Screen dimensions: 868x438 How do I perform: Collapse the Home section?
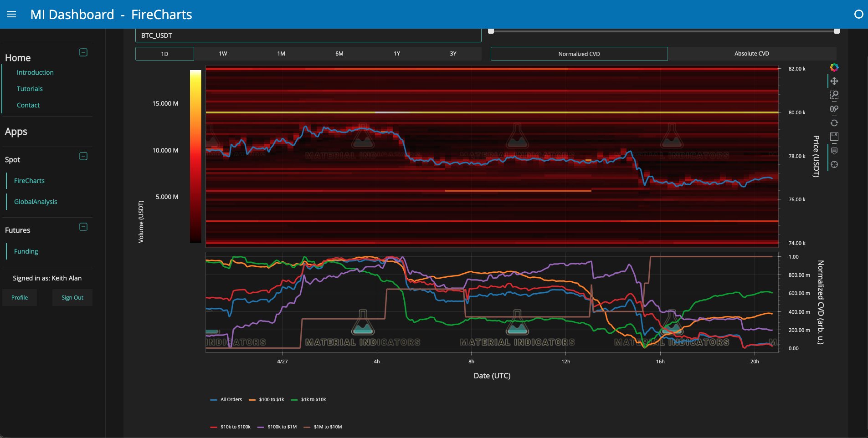pyautogui.click(x=83, y=53)
